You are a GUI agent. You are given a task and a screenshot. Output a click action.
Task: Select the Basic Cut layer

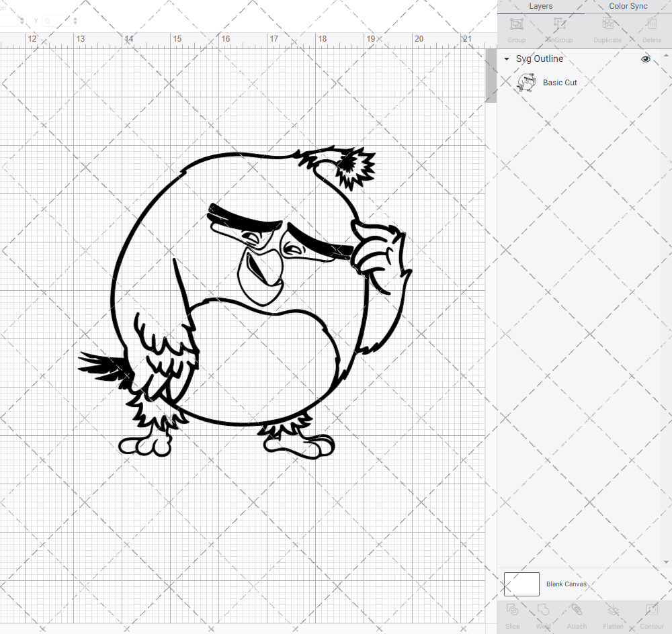click(x=560, y=83)
